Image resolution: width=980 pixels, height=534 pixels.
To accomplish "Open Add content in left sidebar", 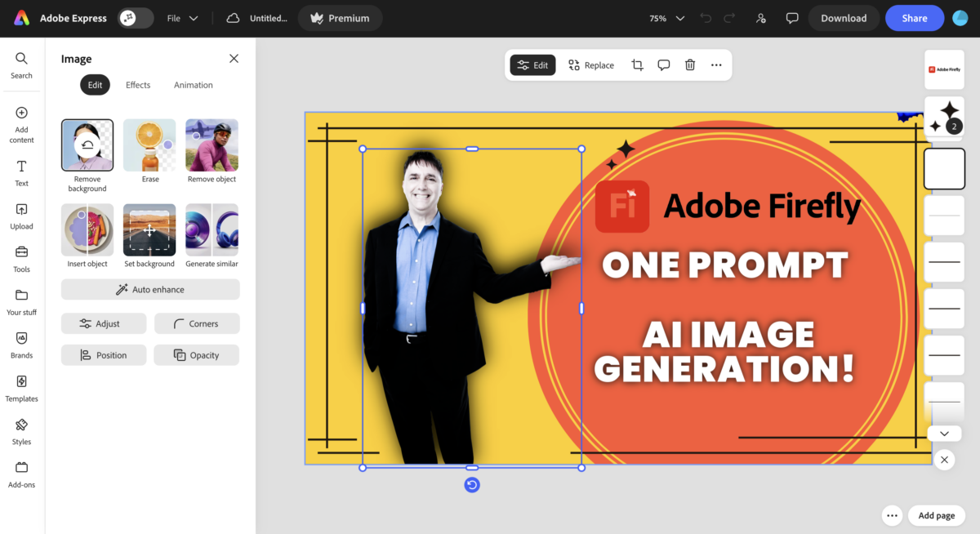I will 21,124.
